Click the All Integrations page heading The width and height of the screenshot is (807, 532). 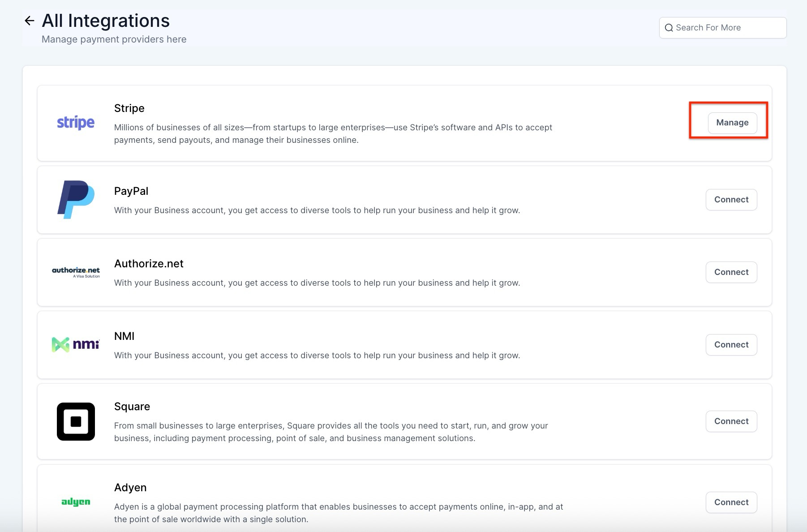(x=106, y=21)
